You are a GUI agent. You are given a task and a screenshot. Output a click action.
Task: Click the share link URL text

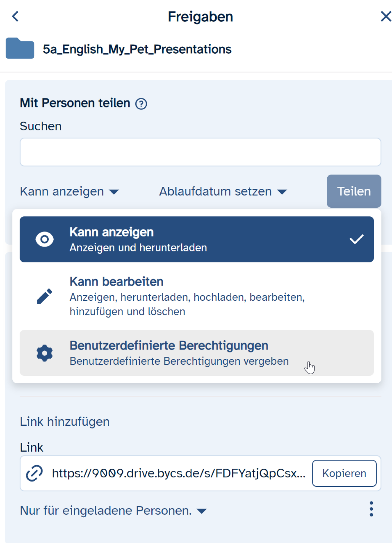click(179, 473)
